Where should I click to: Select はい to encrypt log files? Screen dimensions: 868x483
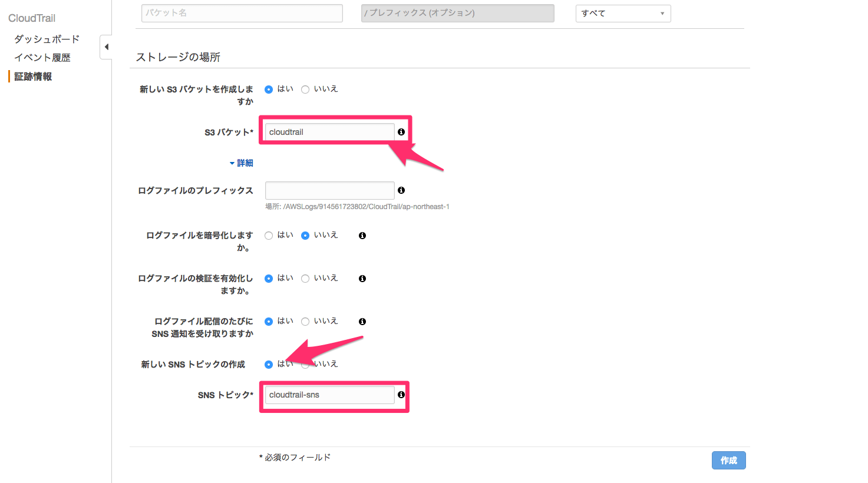click(269, 236)
